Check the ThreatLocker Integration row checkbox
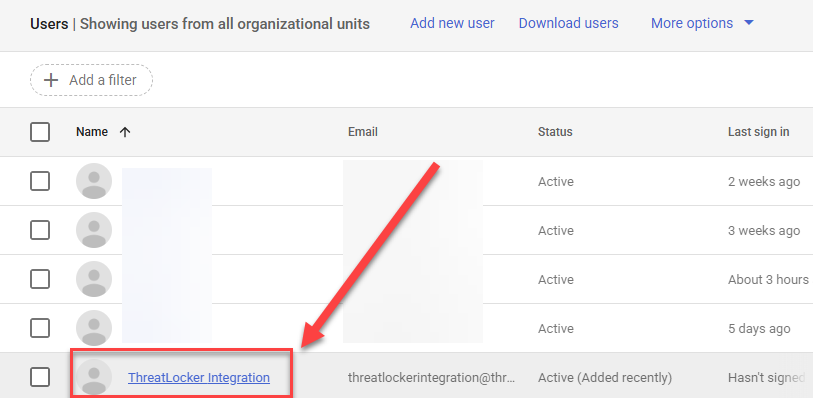 40,377
